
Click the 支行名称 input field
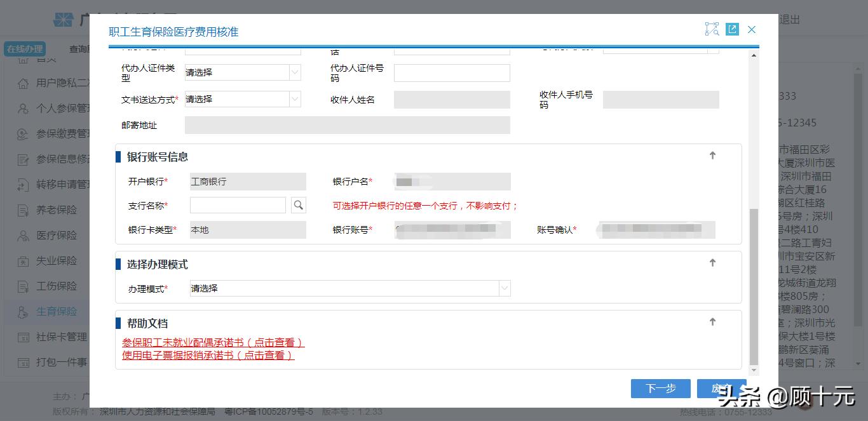pos(238,204)
